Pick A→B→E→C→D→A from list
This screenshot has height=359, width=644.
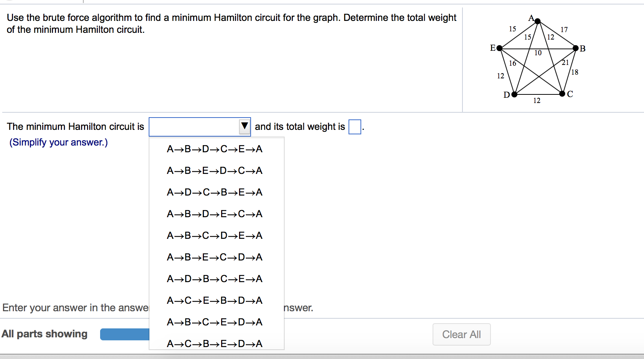(215, 257)
